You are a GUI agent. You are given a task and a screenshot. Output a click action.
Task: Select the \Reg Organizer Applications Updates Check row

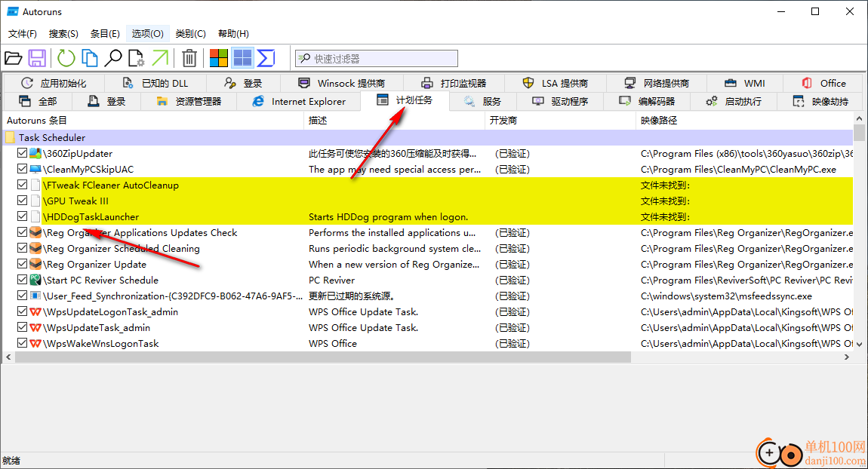tap(428, 233)
